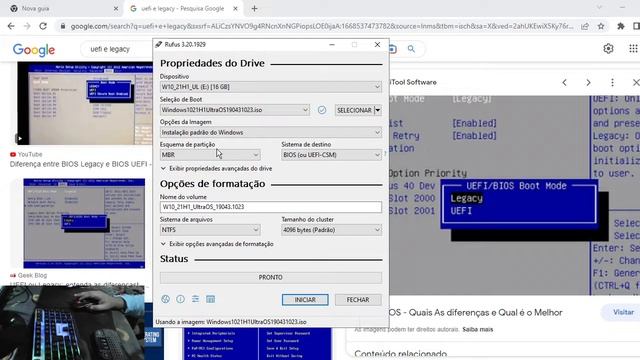Open a new Chrome tab
This screenshot has width=640, height=360.
pos(254,8)
